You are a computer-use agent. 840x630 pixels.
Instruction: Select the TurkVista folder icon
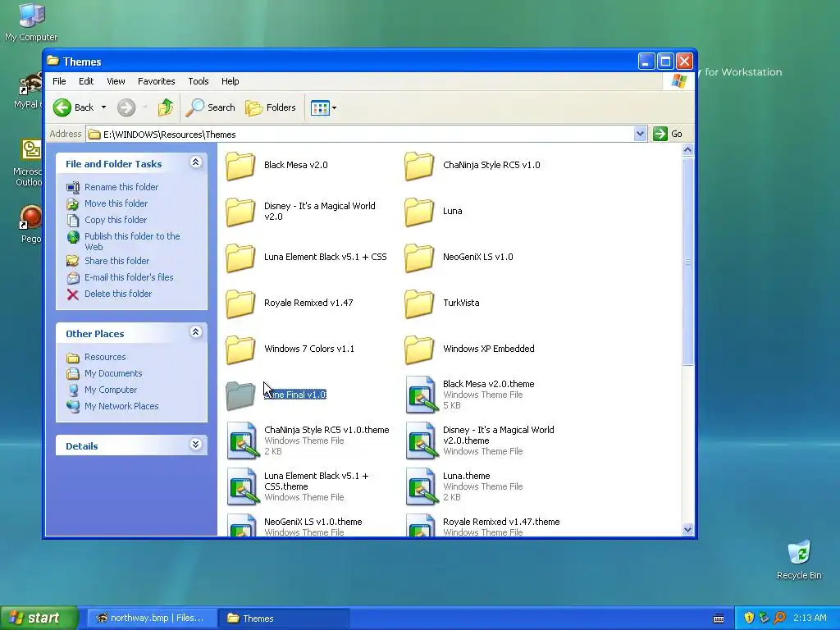click(419, 304)
